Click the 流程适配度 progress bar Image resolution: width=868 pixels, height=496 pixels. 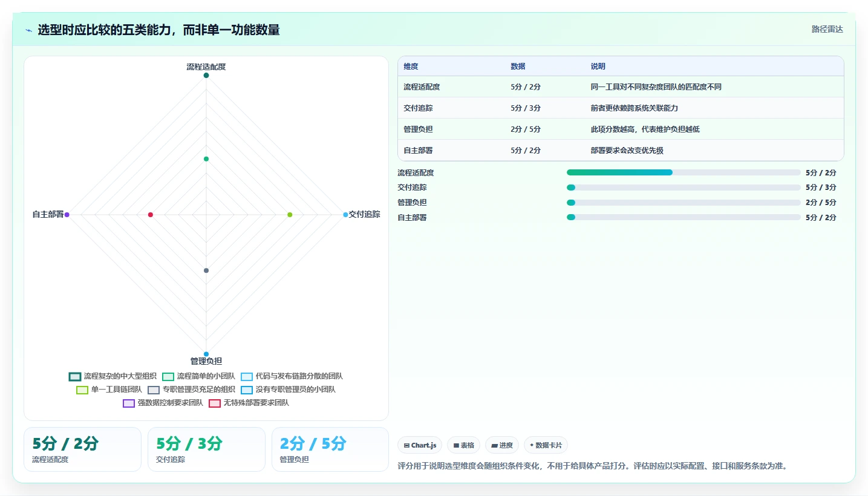click(684, 172)
